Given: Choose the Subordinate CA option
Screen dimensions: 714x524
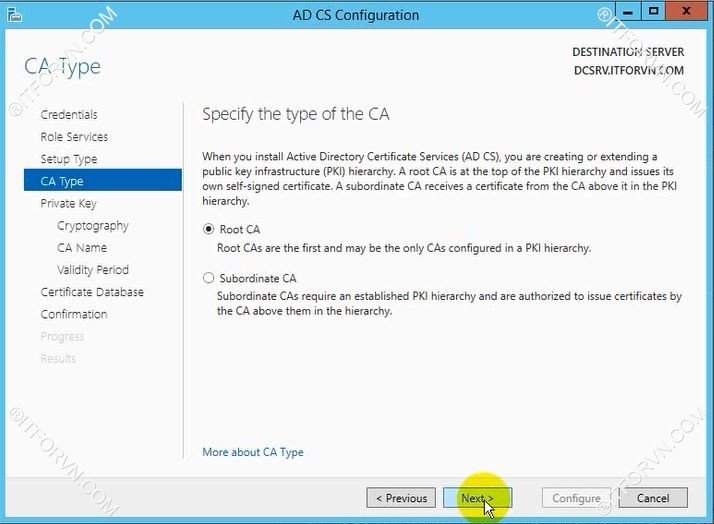Looking at the screenshot, I should [209, 278].
